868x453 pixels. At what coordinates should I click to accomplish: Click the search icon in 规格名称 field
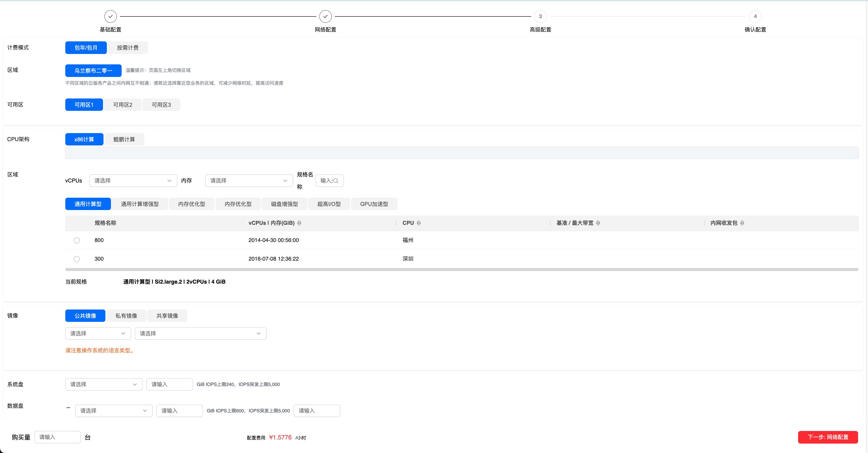pos(336,181)
